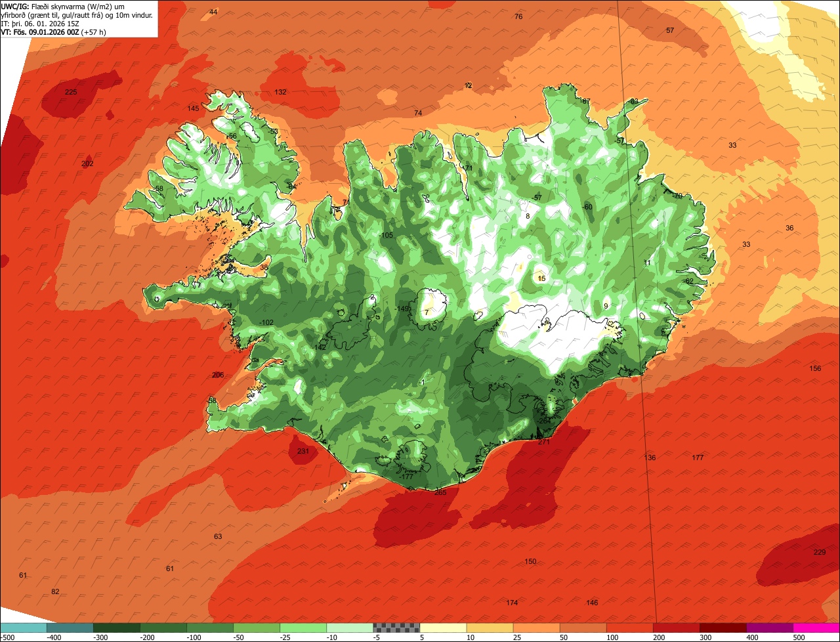Click the map value '36' east of Iceland

(789, 228)
